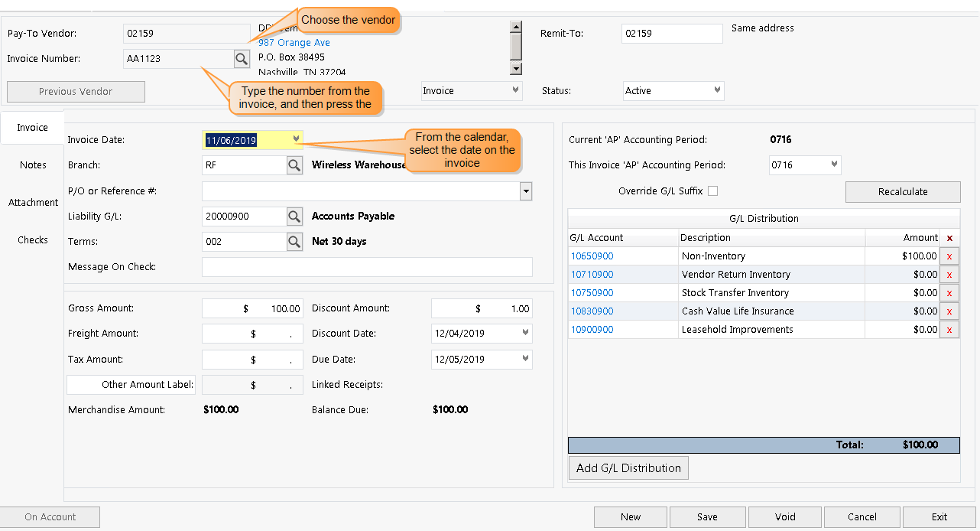
Task: Enable the Override G/L Suffix checkbox
Action: coord(712,190)
